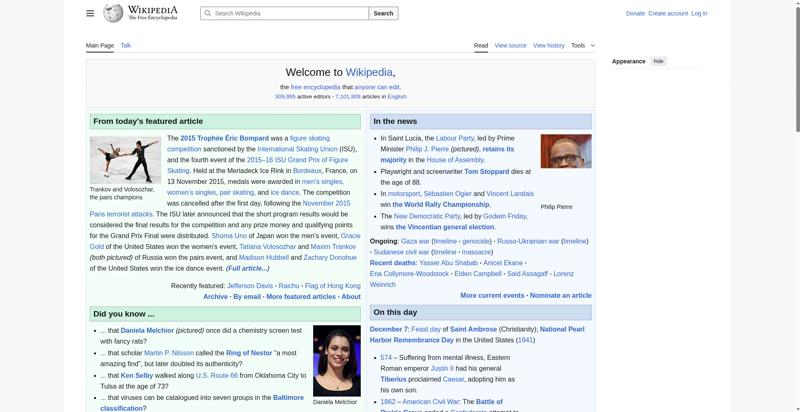
Task: Click the Create account link
Action: pyautogui.click(x=668, y=13)
